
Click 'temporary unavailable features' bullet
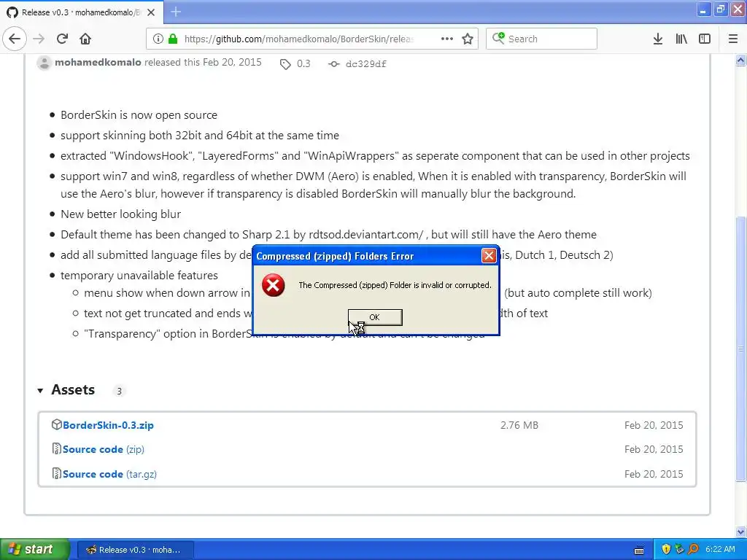click(139, 276)
